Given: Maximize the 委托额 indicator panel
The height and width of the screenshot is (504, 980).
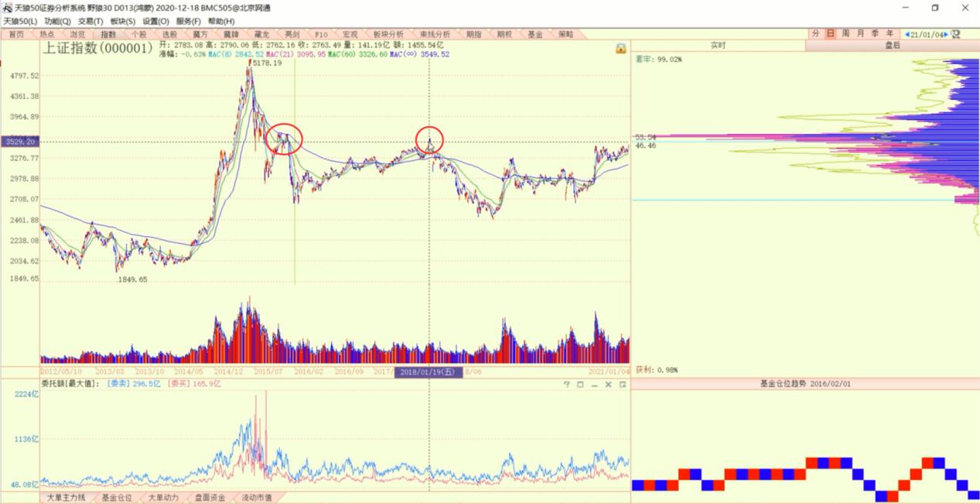Looking at the screenshot, I should tap(580, 384).
